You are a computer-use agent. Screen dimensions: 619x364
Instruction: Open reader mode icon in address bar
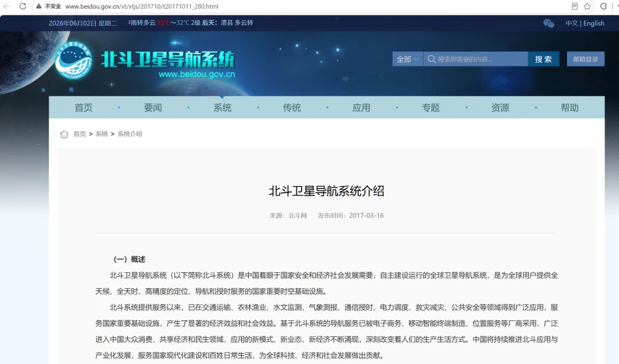click(x=575, y=6)
